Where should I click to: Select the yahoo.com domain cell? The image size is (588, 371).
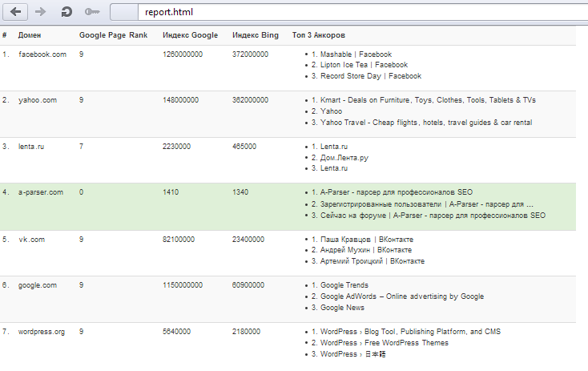38,100
